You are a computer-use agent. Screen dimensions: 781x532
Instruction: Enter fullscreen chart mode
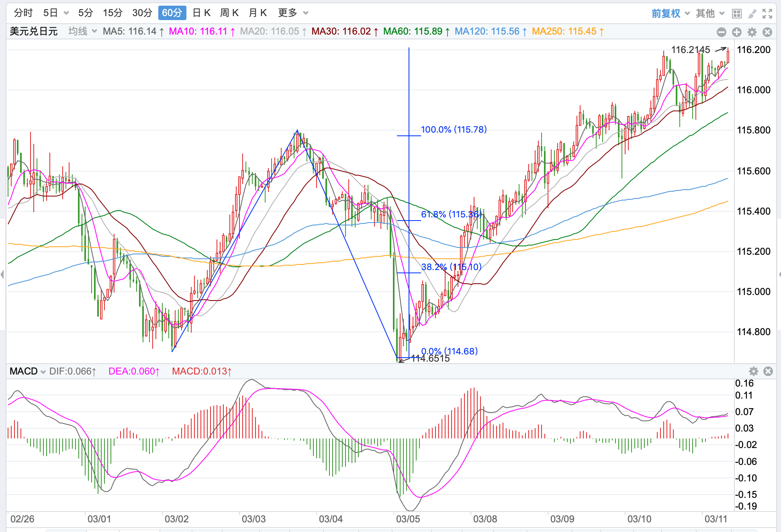click(x=767, y=14)
